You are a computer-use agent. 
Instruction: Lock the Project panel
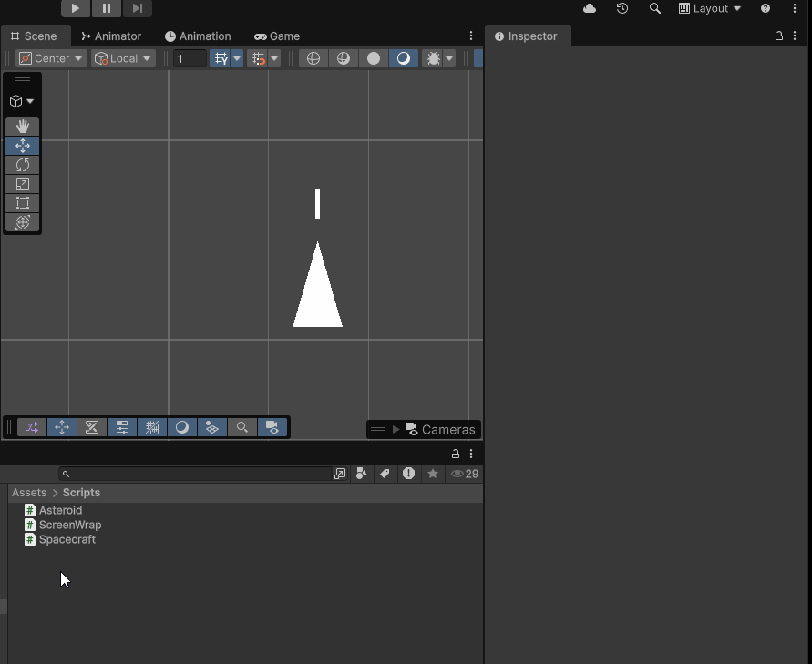click(455, 454)
